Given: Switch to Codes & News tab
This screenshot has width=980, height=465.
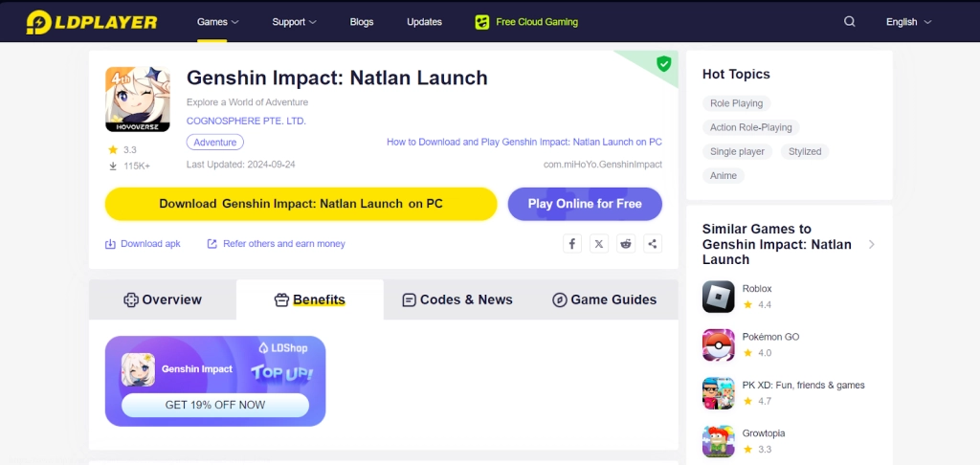Looking at the screenshot, I should [457, 300].
